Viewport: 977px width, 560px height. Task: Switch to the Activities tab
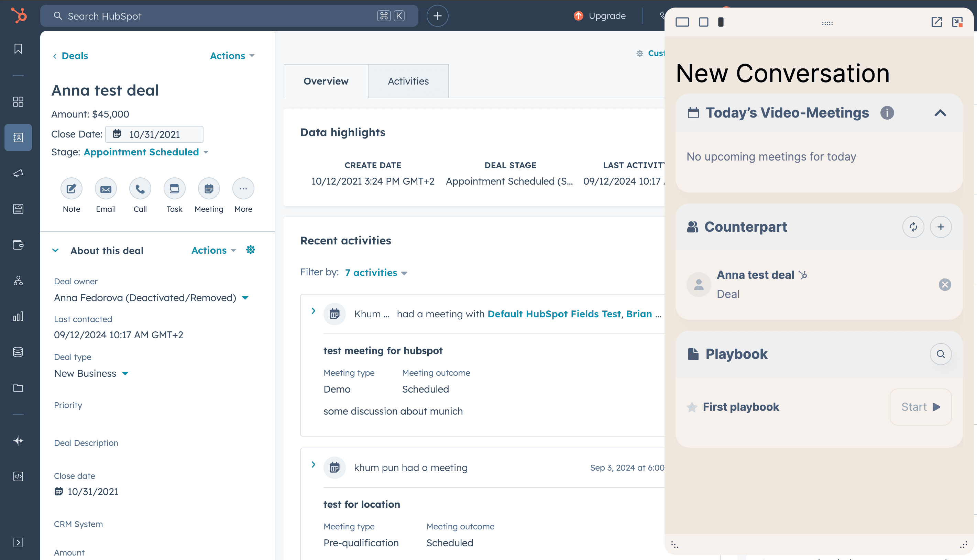point(408,81)
